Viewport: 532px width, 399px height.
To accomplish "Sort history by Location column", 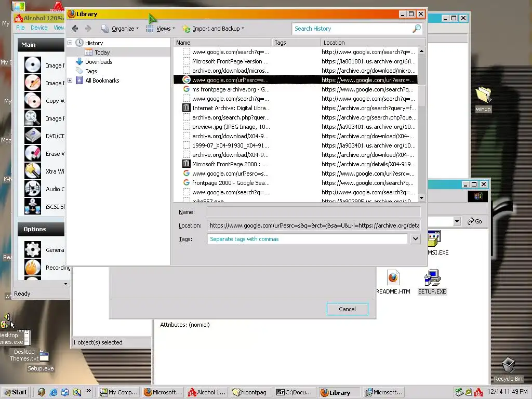I will (373, 43).
